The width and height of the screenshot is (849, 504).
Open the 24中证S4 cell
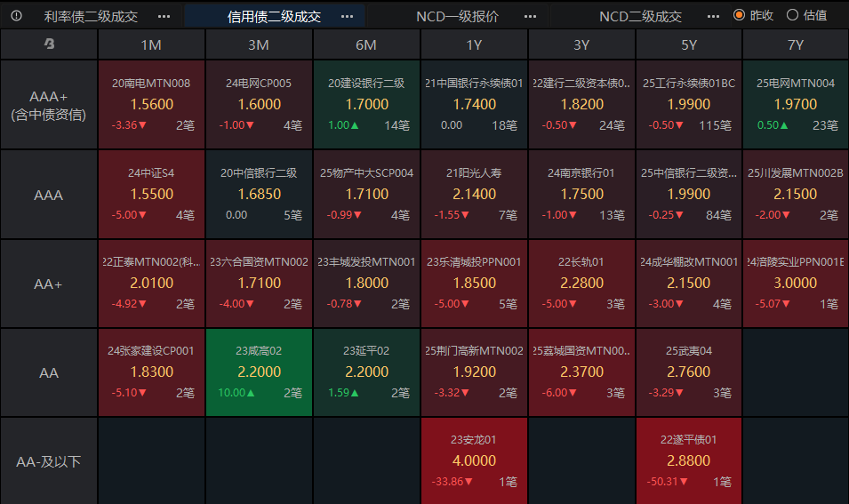pyautogui.click(x=151, y=195)
